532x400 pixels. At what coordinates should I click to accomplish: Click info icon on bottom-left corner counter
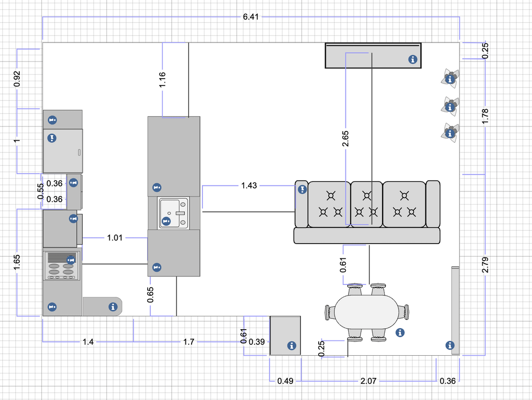(x=52, y=307)
